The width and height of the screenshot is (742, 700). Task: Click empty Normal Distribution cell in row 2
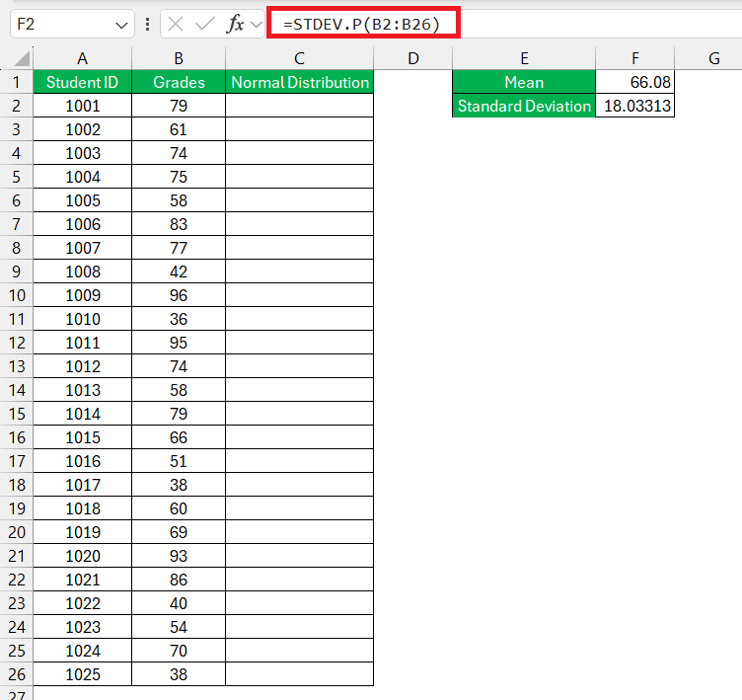pos(300,106)
